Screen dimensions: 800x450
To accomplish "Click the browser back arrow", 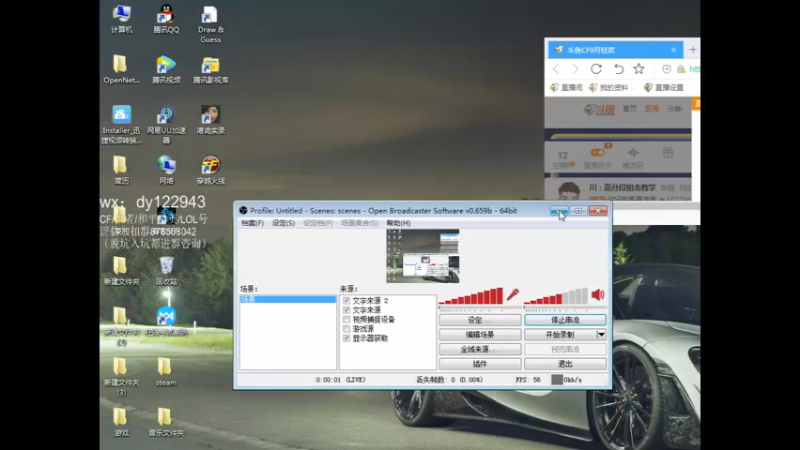I will (x=557, y=69).
